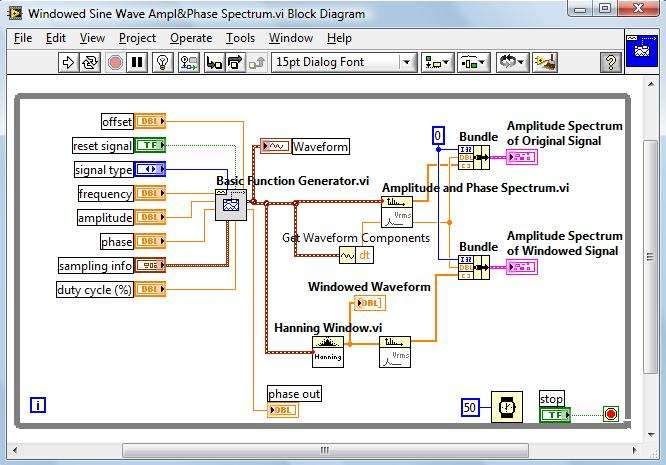Select the upper Bundle node
Image resolution: width=666 pixels, height=465 pixels.
click(x=474, y=158)
